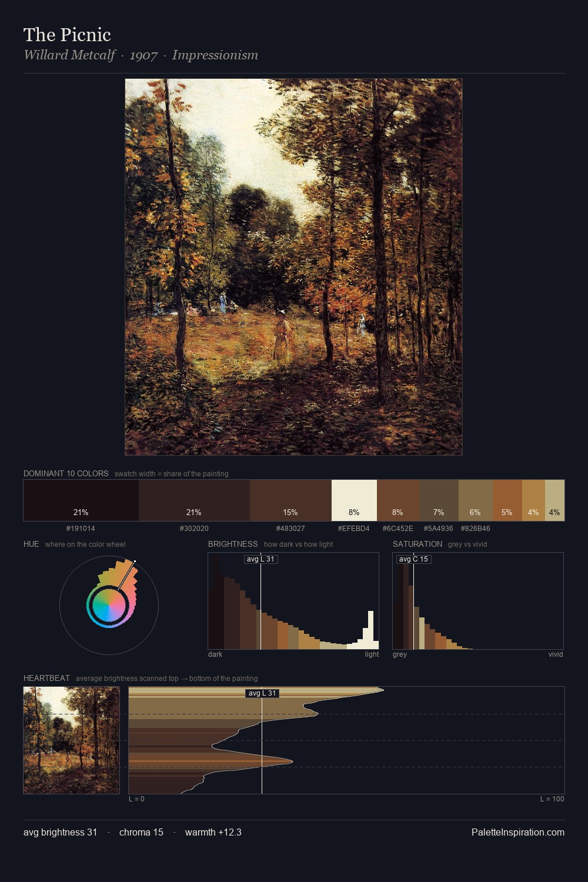Click the hex code '#191014' text

click(x=81, y=529)
